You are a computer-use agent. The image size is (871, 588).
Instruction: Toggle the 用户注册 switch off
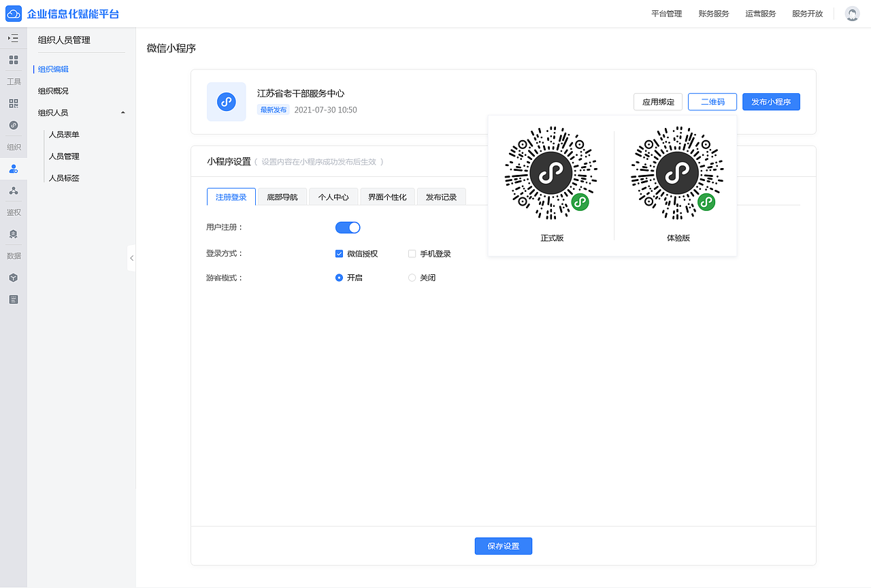[x=348, y=227]
